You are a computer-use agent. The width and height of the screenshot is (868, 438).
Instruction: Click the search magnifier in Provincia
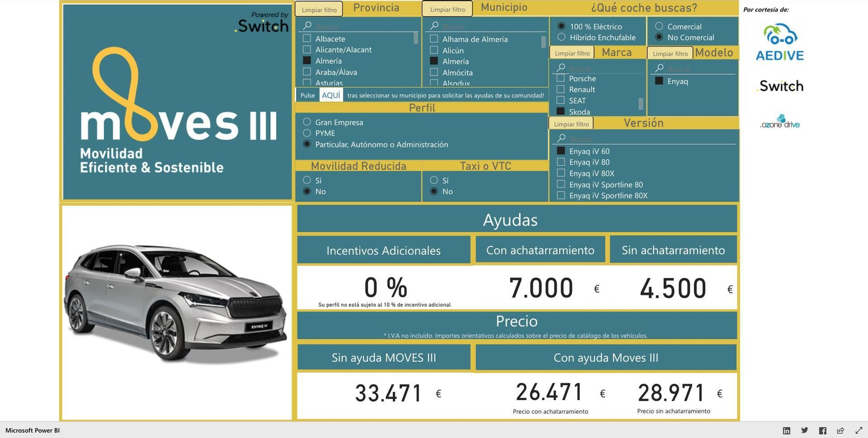pyautogui.click(x=307, y=25)
